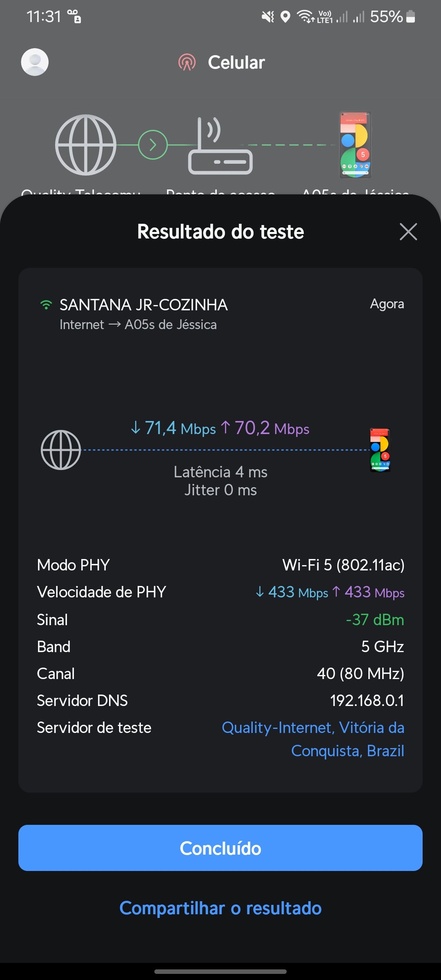Tap the Concluído button
Image resolution: width=441 pixels, height=980 pixels.
pos(220,848)
